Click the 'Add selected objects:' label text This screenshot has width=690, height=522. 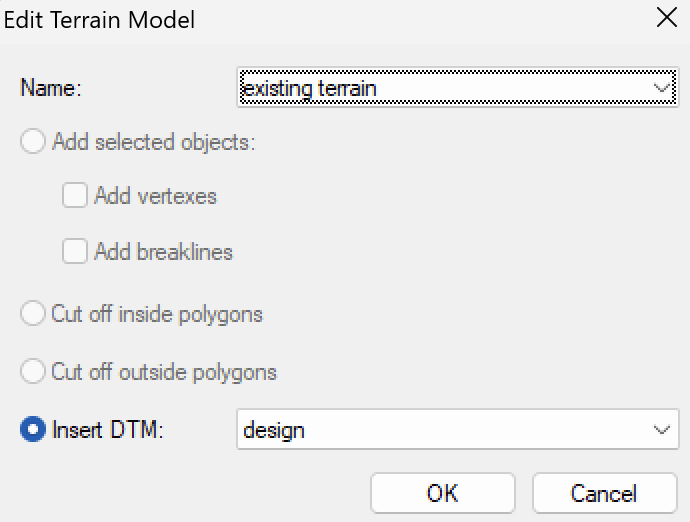(154, 142)
